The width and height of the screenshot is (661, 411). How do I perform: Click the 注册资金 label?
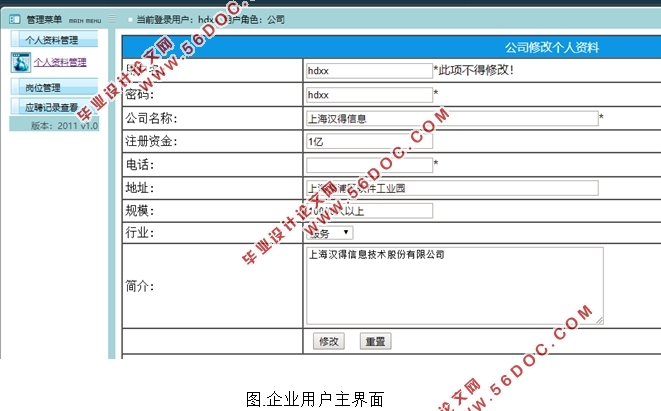point(151,141)
